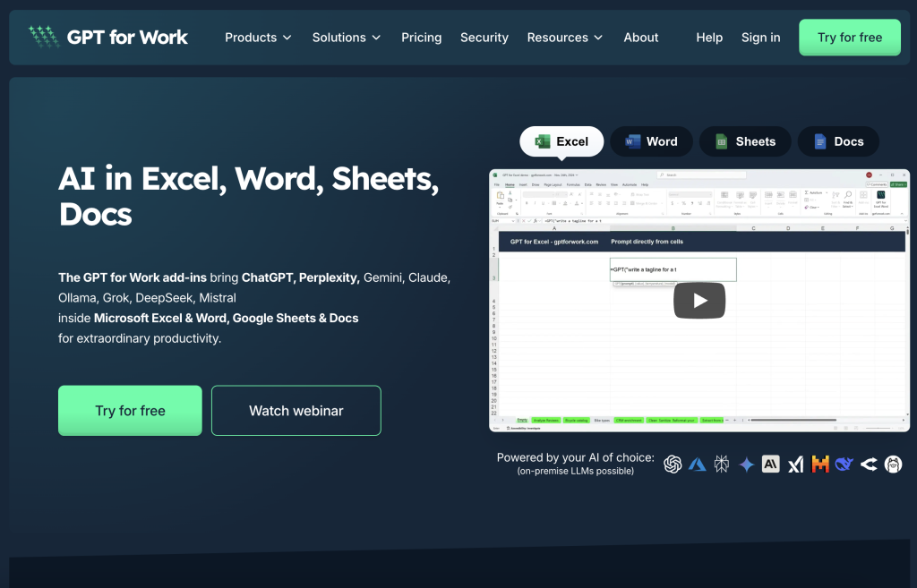
Task: Click the Mistral logo icon
Action: (x=820, y=464)
